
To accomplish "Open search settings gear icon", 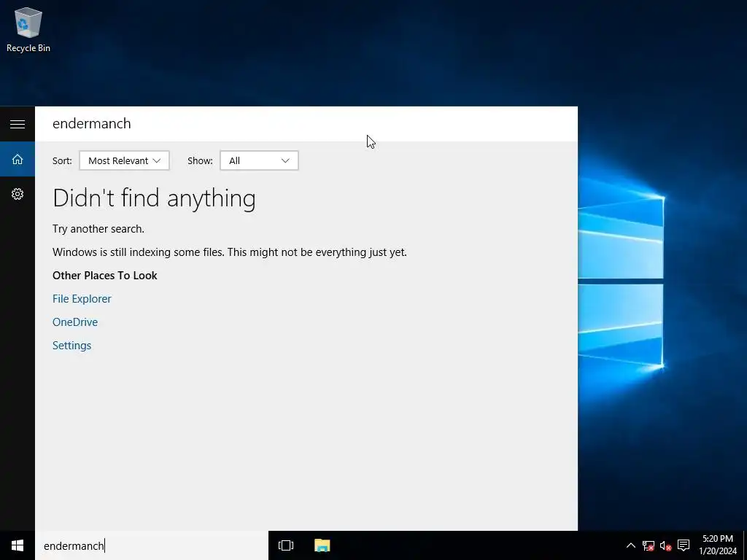I will 18,194.
